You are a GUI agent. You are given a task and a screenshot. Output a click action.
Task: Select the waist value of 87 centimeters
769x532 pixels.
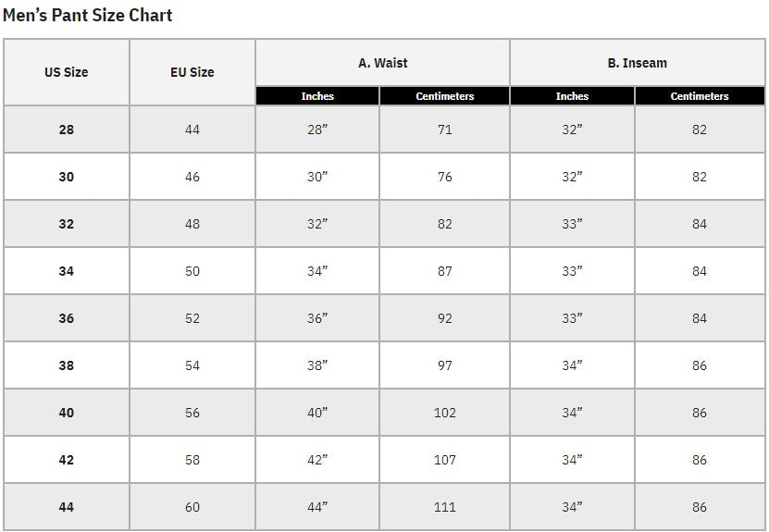pyautogui.click(x=445, y=271)
